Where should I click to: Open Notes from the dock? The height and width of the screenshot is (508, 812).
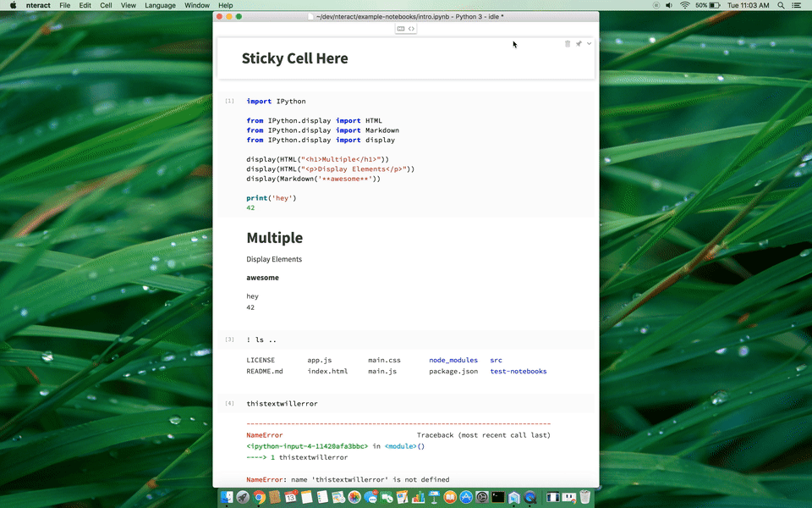coord(306,497)
